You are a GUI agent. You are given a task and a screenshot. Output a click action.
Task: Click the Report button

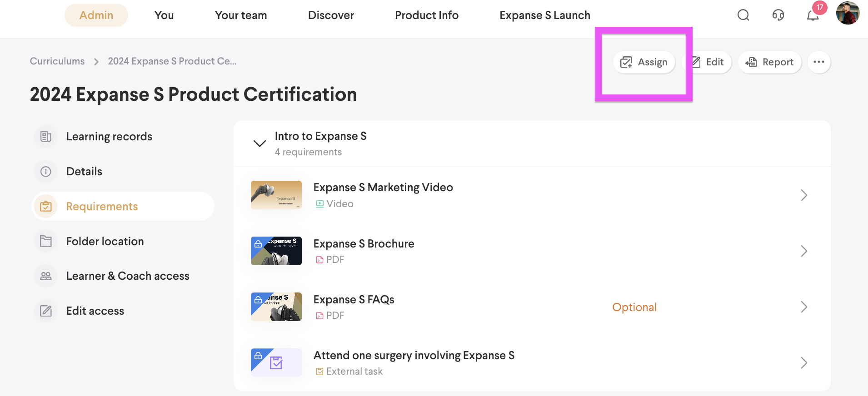769,62
